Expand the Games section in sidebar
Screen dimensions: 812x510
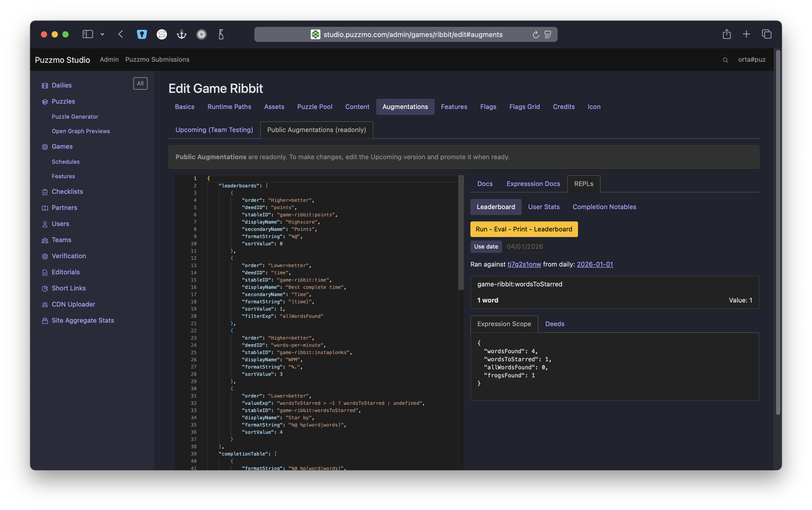pyautogui.click(x=62, y=146)
